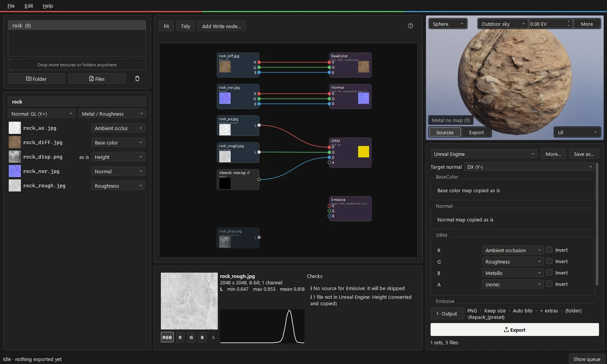
Task: Switch to the Export preview tab
Action: click(477, 132)
